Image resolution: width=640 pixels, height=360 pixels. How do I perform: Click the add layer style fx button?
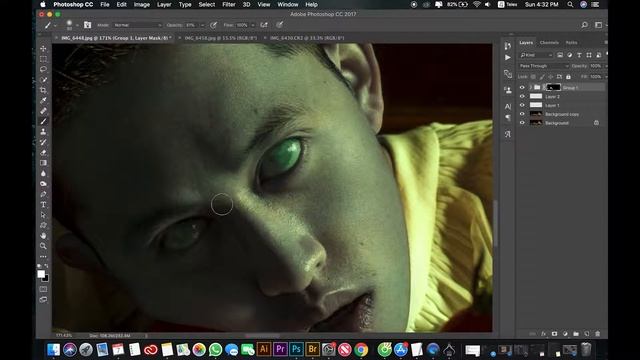point(543,333)
